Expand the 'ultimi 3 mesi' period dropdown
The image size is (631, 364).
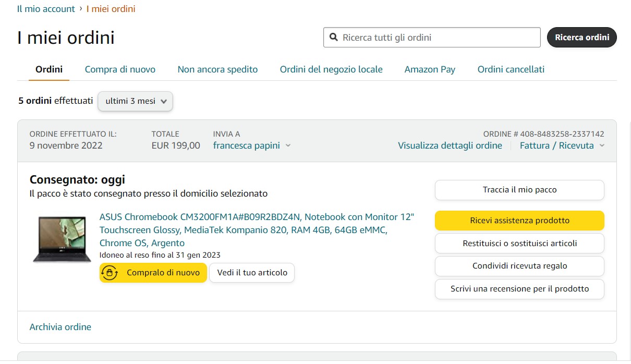click(135, 101)
